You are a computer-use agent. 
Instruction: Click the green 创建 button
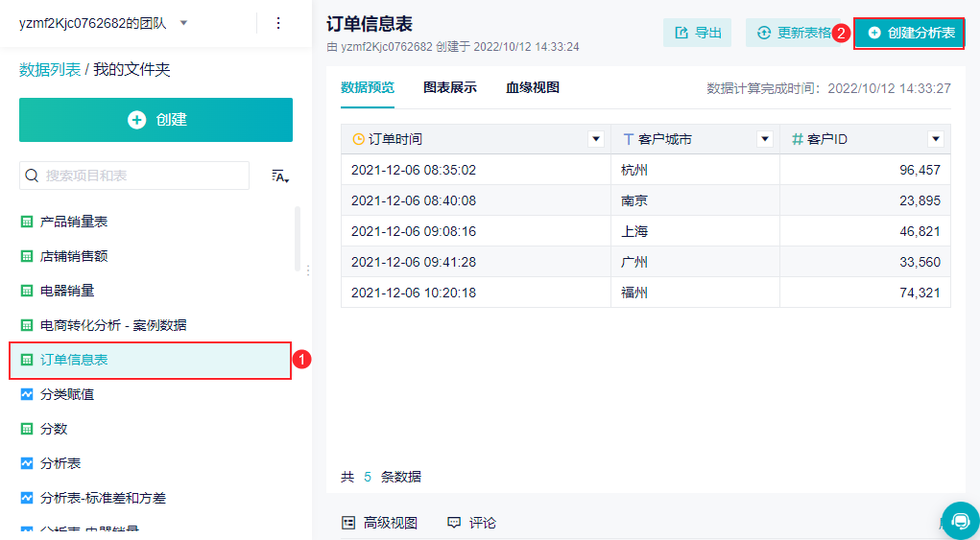pyautogui.click(x=155, y=120)
